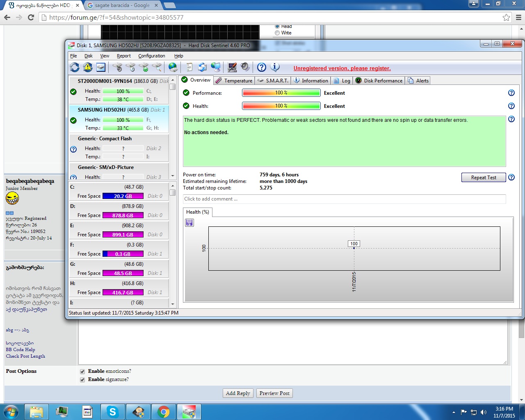
Task: Click help icon beside Performance rating
Action: click(511, 93)
